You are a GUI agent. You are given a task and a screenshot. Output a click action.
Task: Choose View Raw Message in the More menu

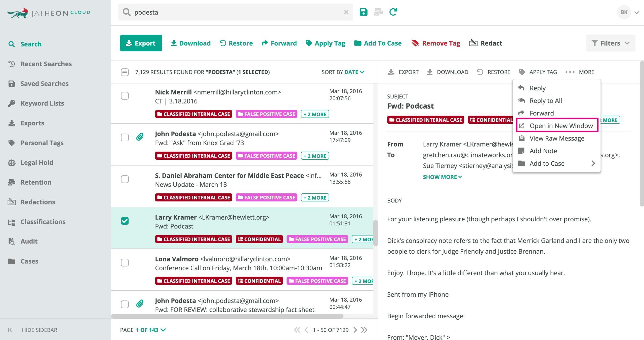[557, 138]
